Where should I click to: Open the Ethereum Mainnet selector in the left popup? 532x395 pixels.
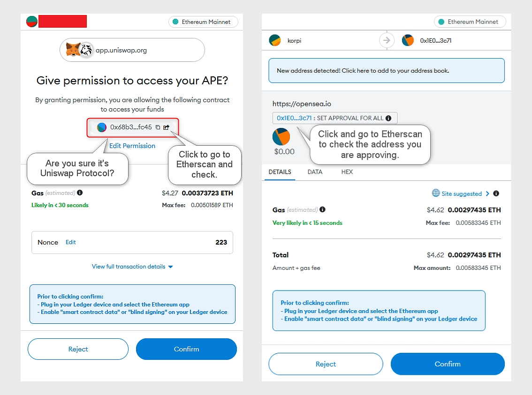coord(203,22)
